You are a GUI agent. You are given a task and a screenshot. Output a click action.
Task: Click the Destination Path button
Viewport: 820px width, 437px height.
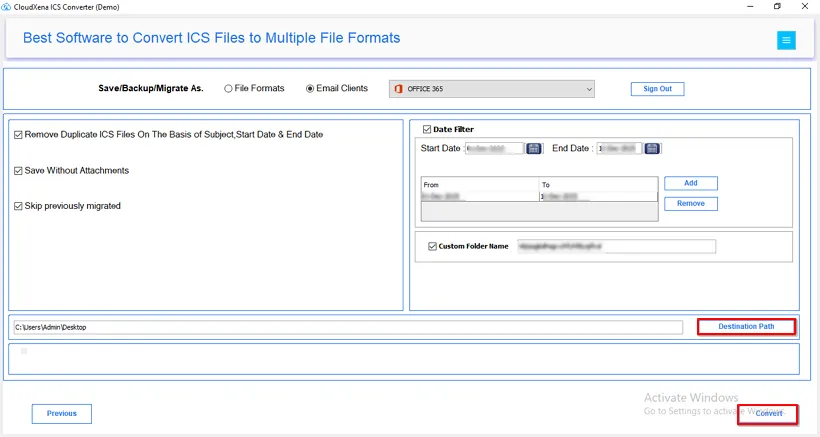click(x=746, y=327)
